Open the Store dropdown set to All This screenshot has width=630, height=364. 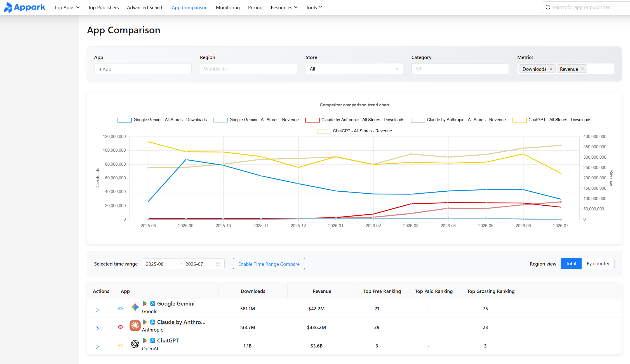tap(354, 69)
